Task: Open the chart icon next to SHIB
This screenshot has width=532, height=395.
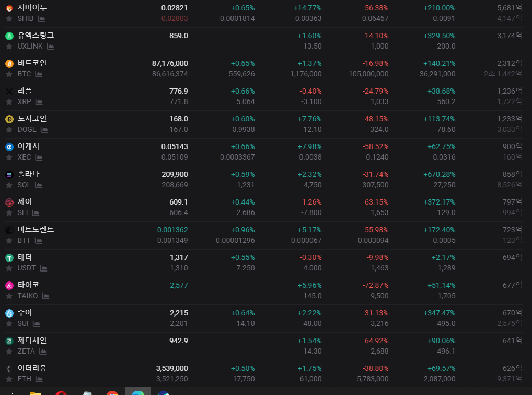Action: coord(41,19)
